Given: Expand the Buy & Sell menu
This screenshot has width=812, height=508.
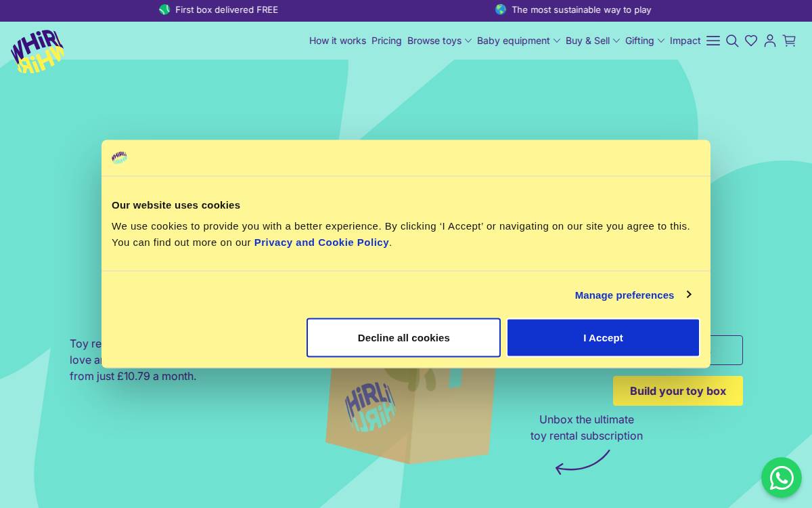Looking at the screenshot, I should pyautogui.click(x=593, y=41).
